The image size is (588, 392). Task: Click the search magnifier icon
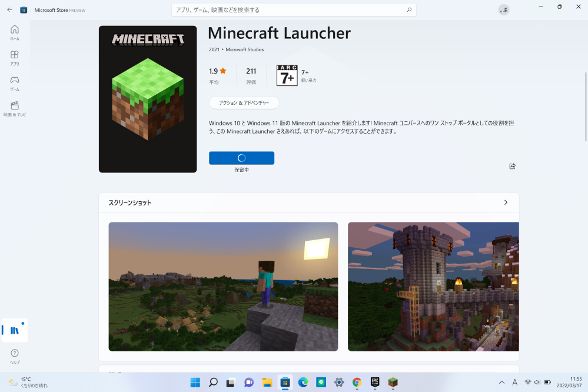[409, 10]
